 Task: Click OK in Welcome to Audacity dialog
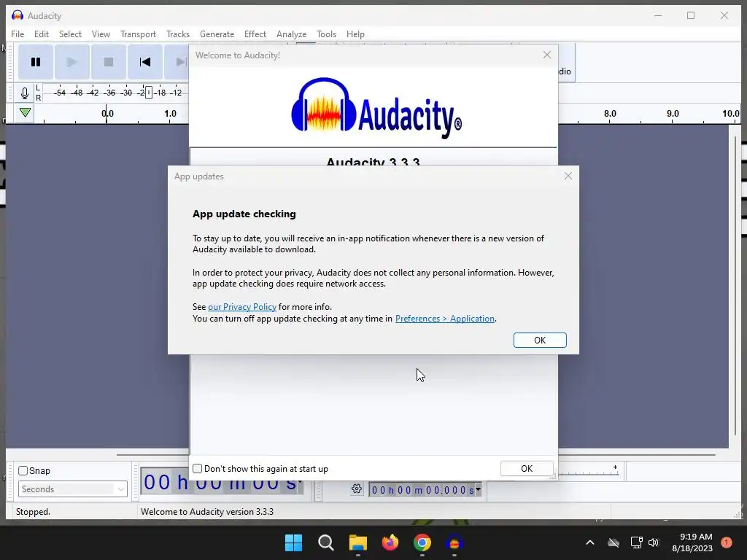tap(527, 469)
